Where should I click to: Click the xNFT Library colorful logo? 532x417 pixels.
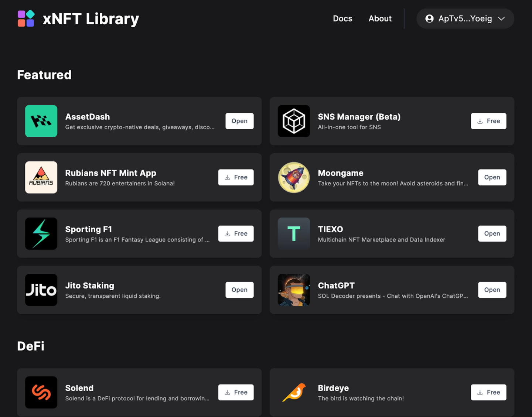[x=26, y=18]
